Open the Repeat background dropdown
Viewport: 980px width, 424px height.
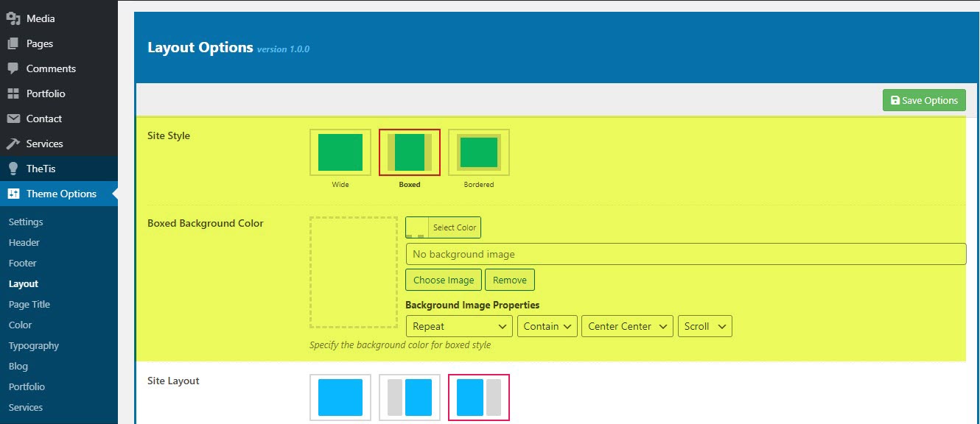click(x=459, y=326)
